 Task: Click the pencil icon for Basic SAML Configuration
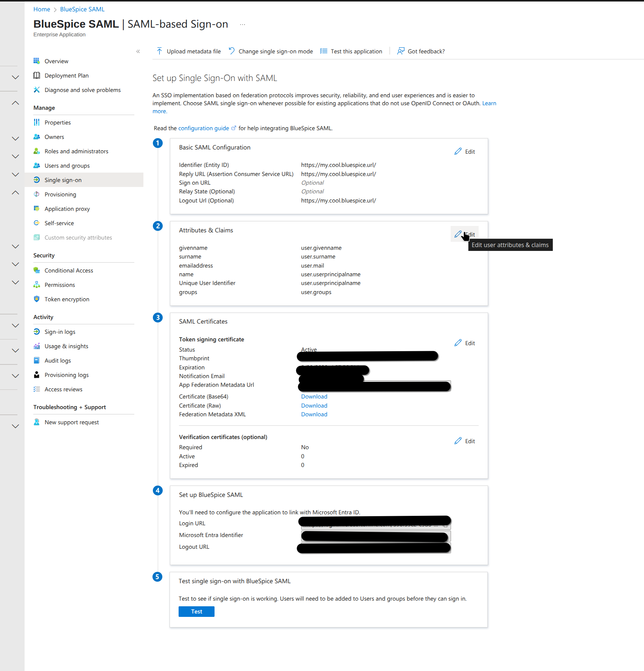click(x=458, y=151)
